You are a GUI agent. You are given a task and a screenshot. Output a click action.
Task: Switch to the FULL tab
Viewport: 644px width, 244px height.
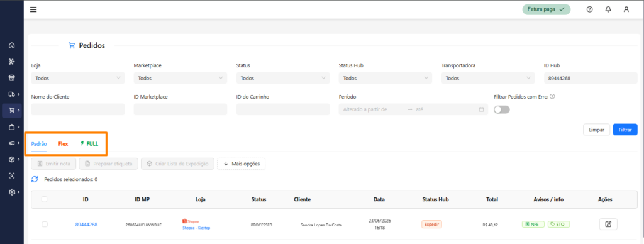coord(89,144)
